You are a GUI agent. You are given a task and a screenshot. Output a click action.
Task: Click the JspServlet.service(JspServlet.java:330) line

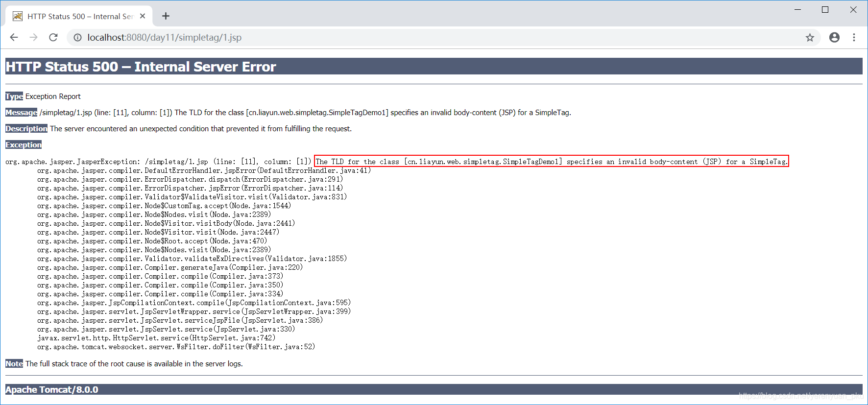coord(166,329)
